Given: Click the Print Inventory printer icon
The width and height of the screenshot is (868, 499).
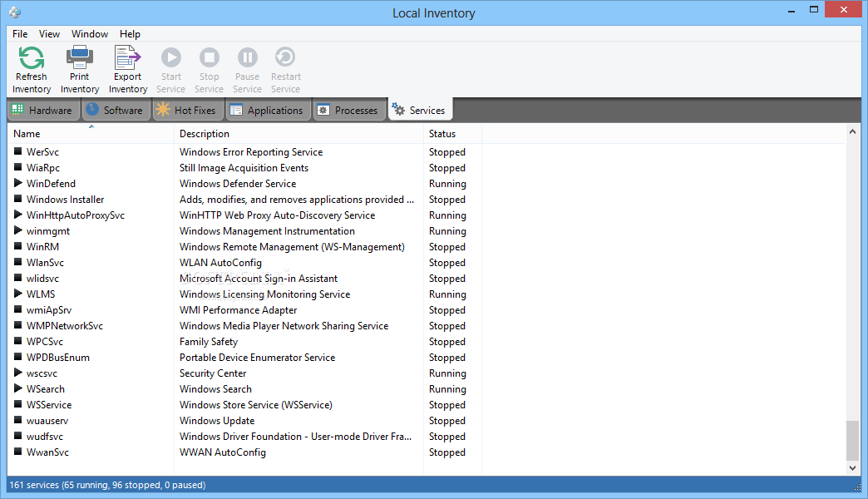Looking at the screenshot, I should 80,57.
